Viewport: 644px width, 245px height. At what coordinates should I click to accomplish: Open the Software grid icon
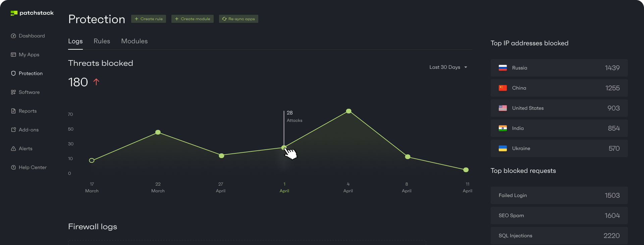click(13, 92)
